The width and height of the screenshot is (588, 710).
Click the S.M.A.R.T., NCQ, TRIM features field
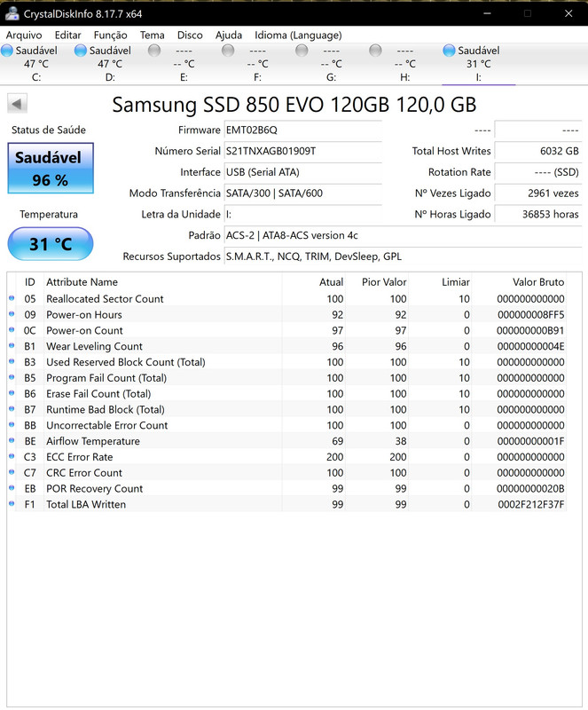click(403, 256)
